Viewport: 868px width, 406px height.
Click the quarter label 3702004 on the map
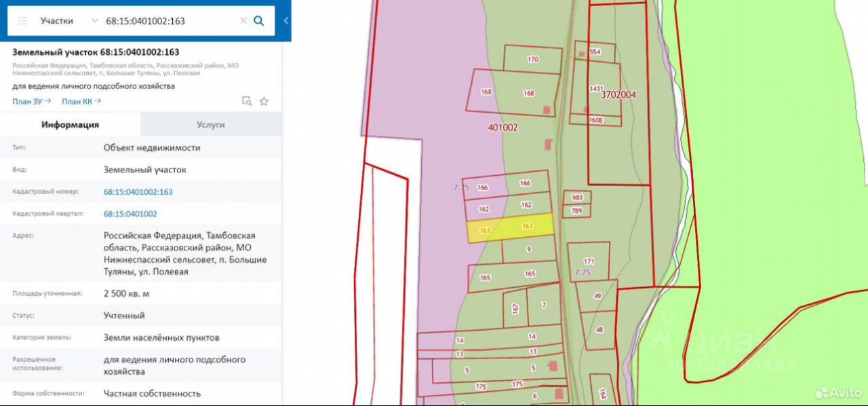[618, 95]
